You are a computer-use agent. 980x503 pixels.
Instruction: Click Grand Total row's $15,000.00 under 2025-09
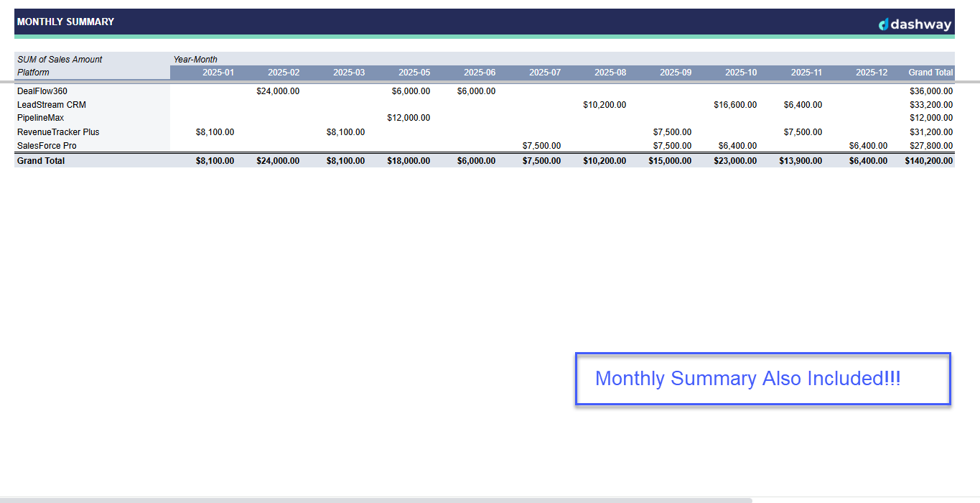click(670, 161)
